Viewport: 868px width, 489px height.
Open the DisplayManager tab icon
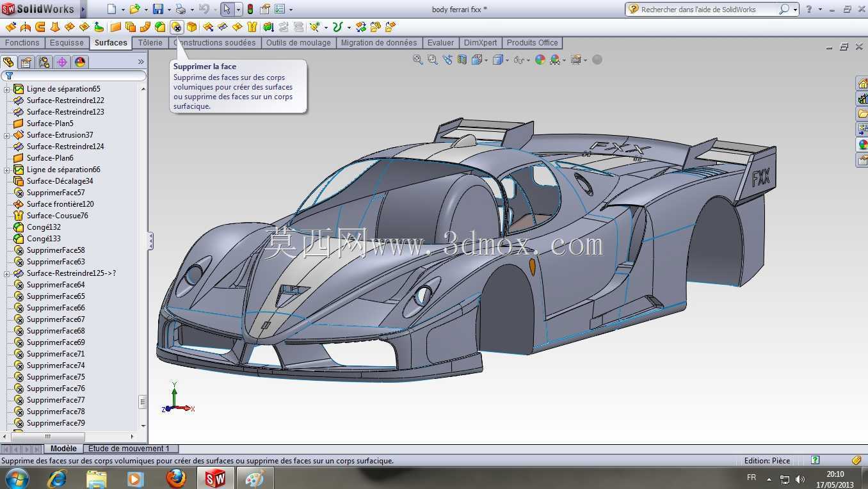[80, 62]
